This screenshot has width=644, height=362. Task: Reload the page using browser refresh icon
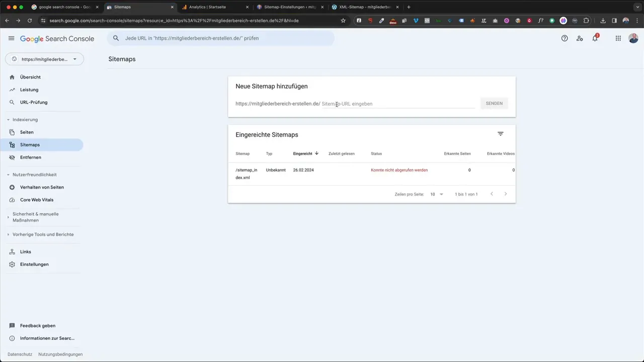pos(30,21)
